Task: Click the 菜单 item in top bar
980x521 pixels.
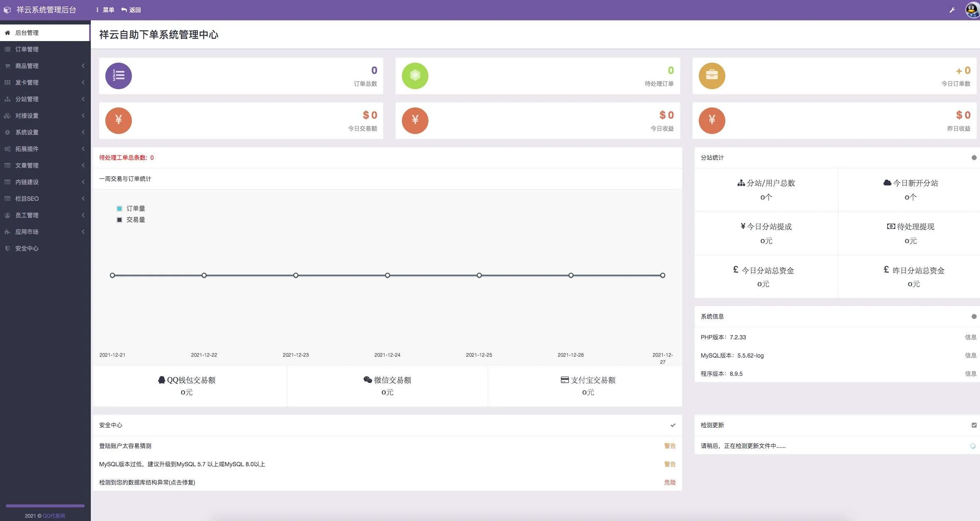Action: pos(105,10)
